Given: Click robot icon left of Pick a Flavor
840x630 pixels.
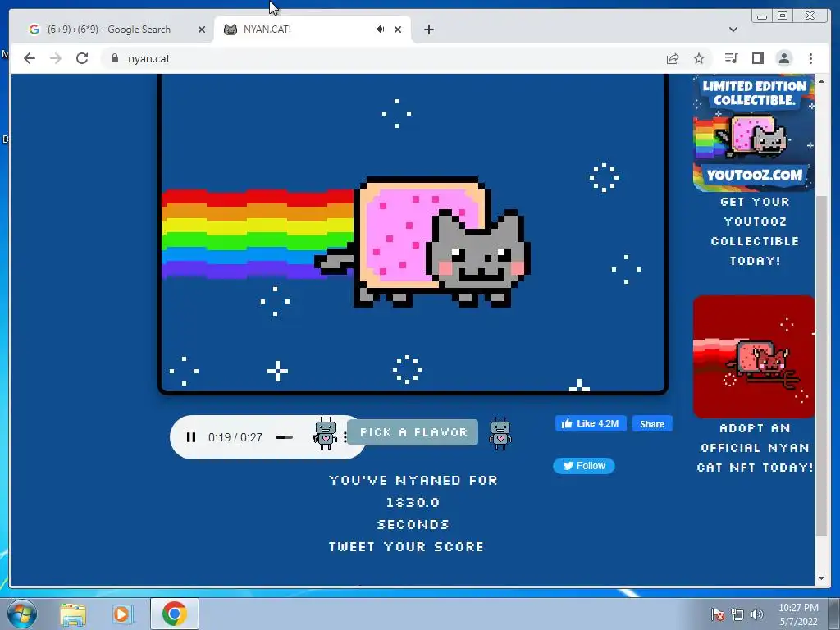Looking at the screenshot, I should 325,433.
